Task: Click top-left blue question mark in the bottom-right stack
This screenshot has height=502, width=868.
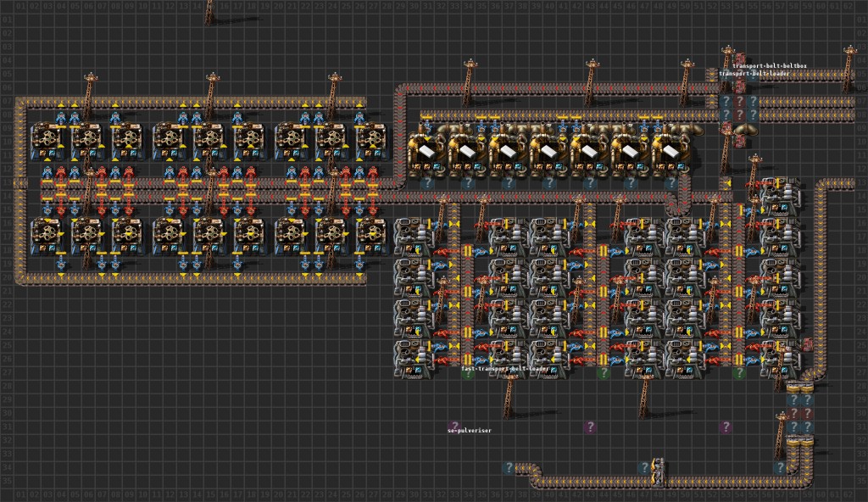Action: point(793,400)
